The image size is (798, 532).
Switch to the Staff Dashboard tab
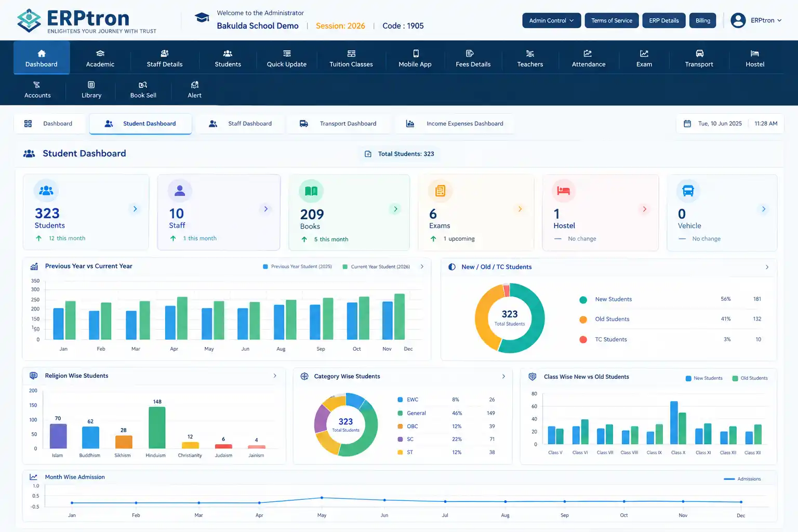[x=241, y=124]
